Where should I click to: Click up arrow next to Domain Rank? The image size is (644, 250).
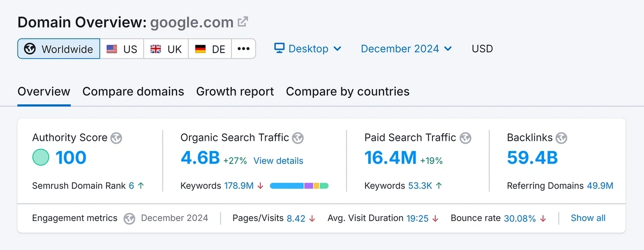[x=141, y=185]
